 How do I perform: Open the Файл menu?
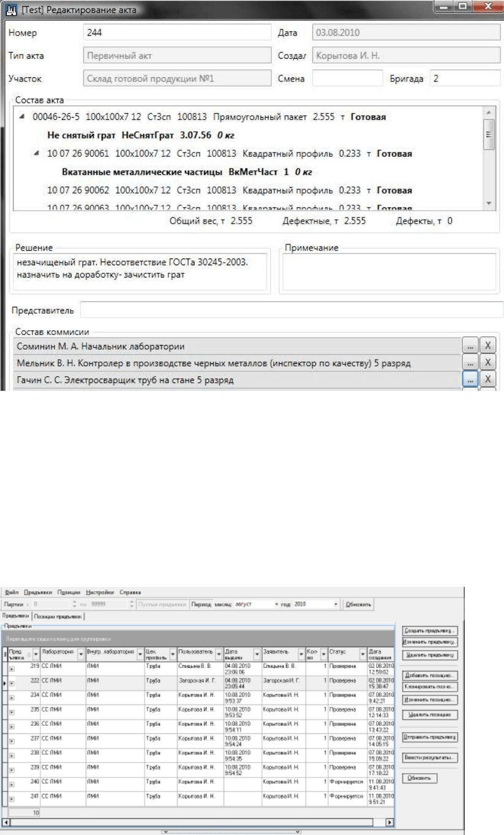[11, 592]
